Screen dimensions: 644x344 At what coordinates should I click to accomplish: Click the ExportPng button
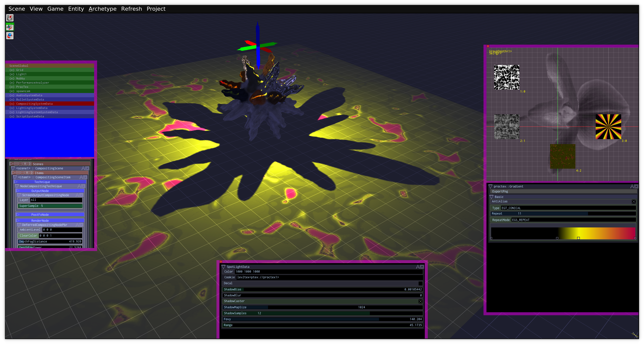(500, 191)
